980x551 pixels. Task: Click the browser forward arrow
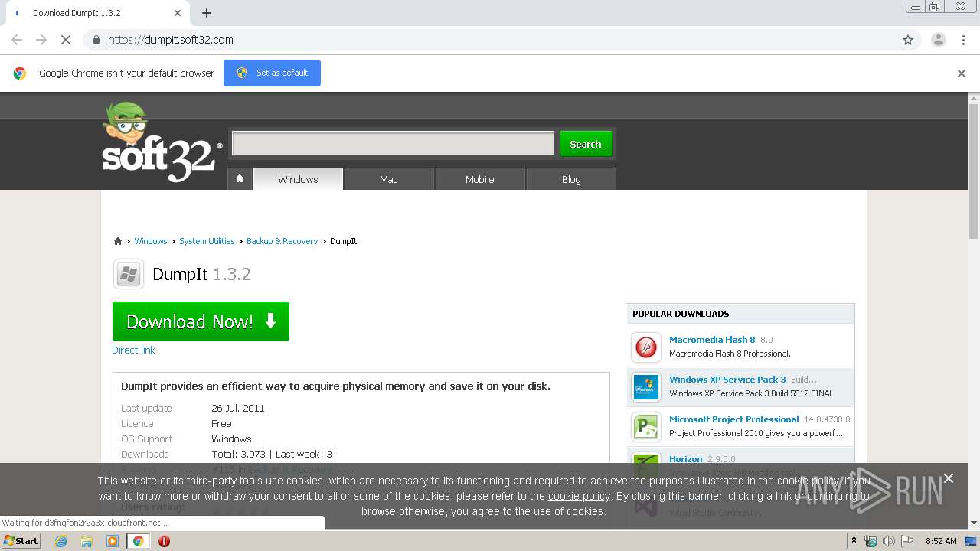(x=41, y=40)
